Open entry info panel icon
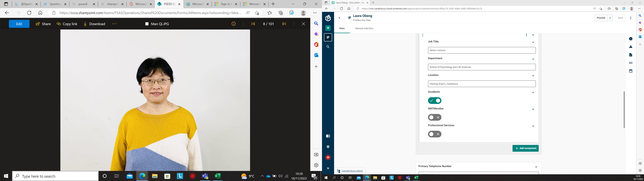 point(631,39)
